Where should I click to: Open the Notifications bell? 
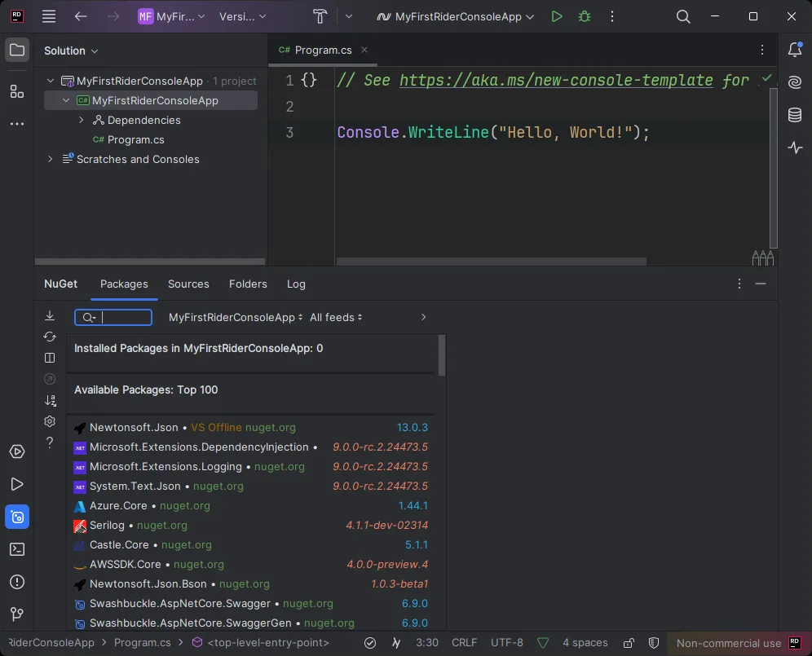pyautogui.click(x=796, y=50)
